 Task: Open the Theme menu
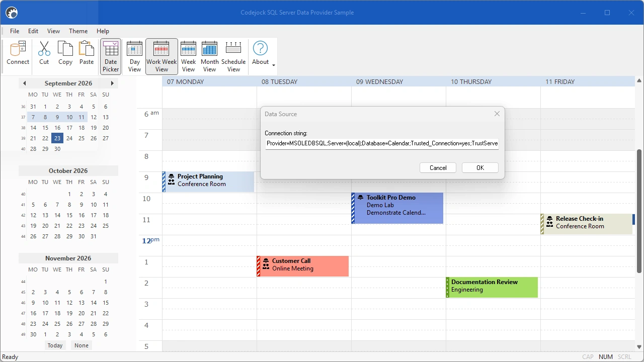(78, 31)
